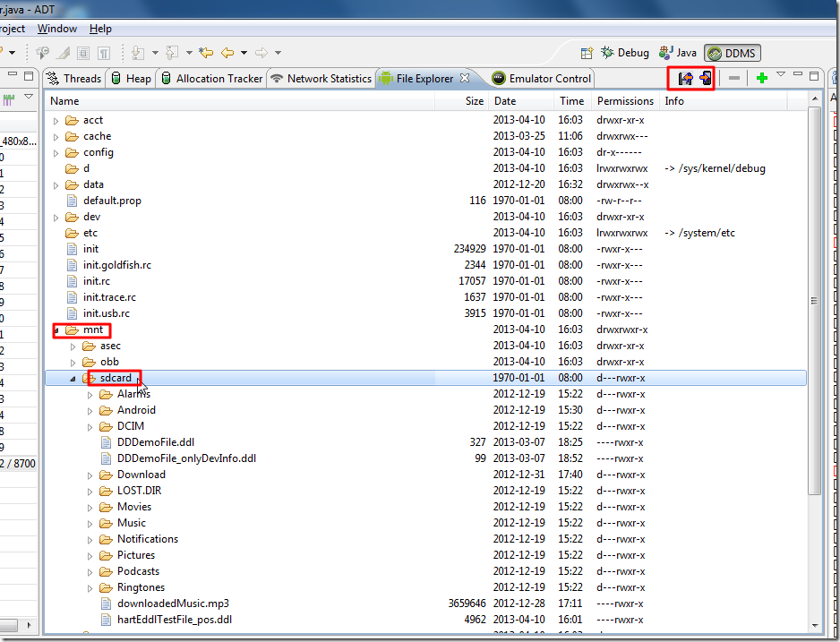Select the DDDemoFile.ddl file
The width and height of the screenshot is (840, 642).
[x=155, y=442]
